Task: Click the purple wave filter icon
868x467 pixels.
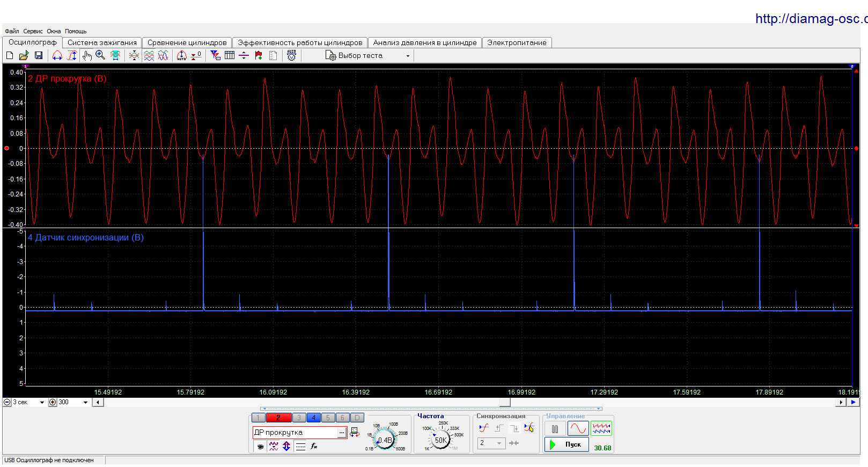Action: 274,446
